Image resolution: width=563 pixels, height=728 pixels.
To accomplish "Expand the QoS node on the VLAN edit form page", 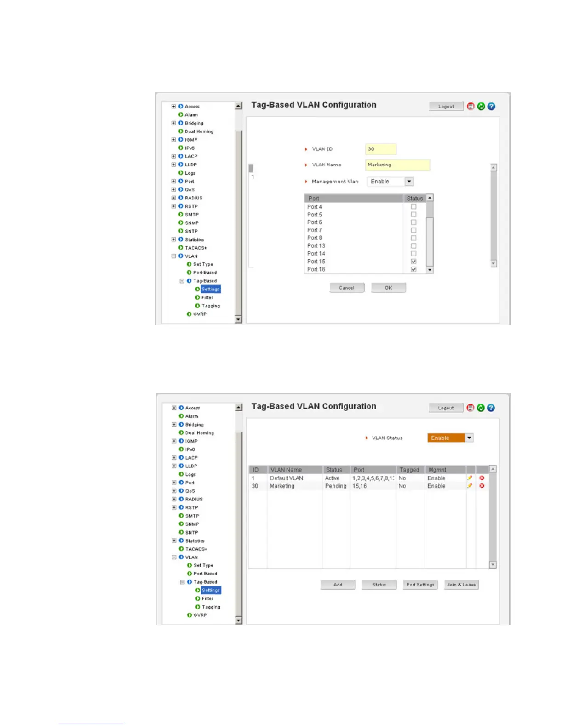I will pos(173,189).
